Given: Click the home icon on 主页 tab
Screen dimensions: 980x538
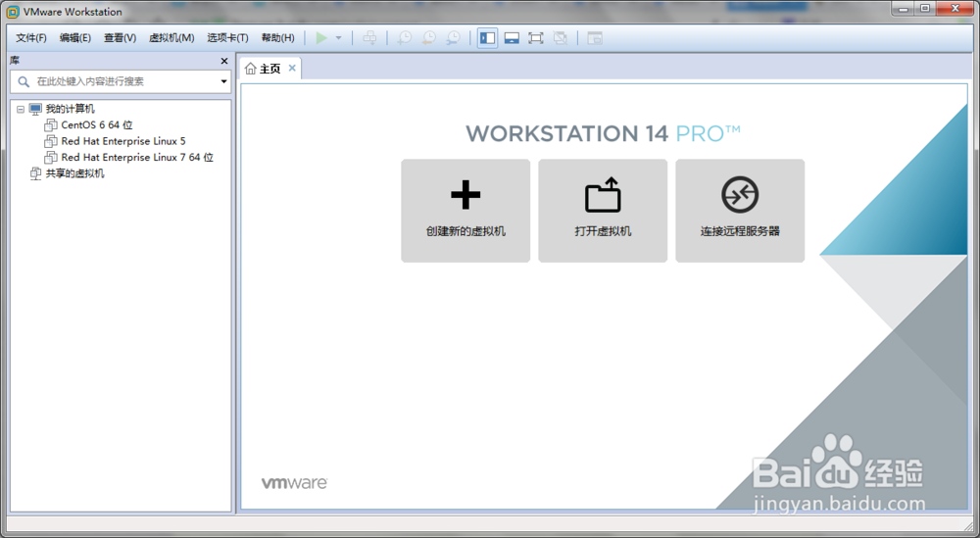Looking at the screenshot, I should pyautogui.click(x=251, y=69).
